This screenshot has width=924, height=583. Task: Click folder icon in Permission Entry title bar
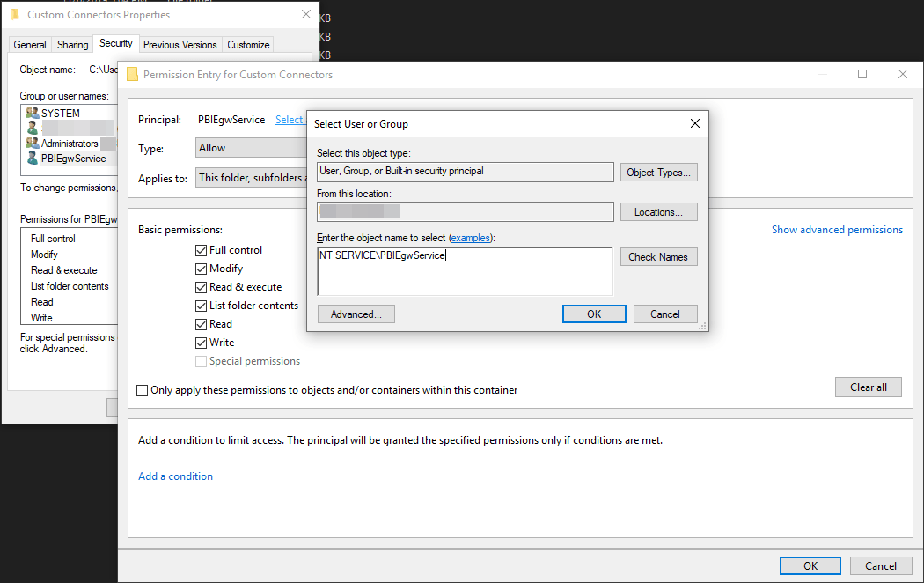(132, 75)
